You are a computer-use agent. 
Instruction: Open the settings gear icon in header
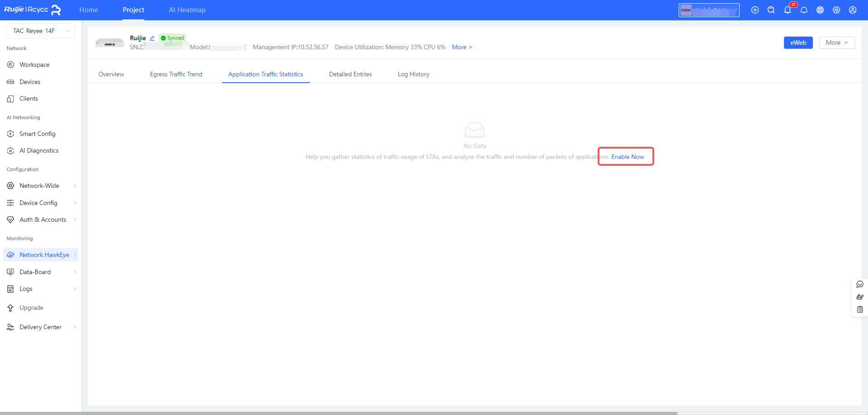point(836,10)
